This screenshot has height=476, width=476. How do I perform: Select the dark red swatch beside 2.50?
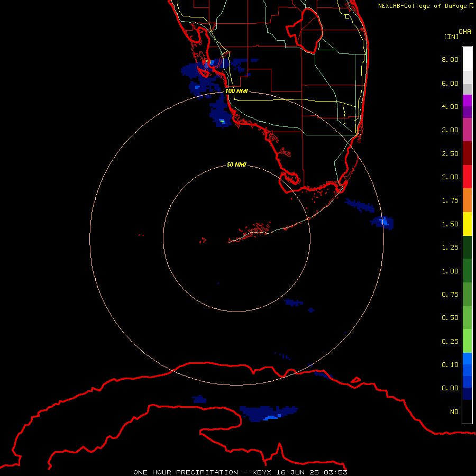click(467, 153)
